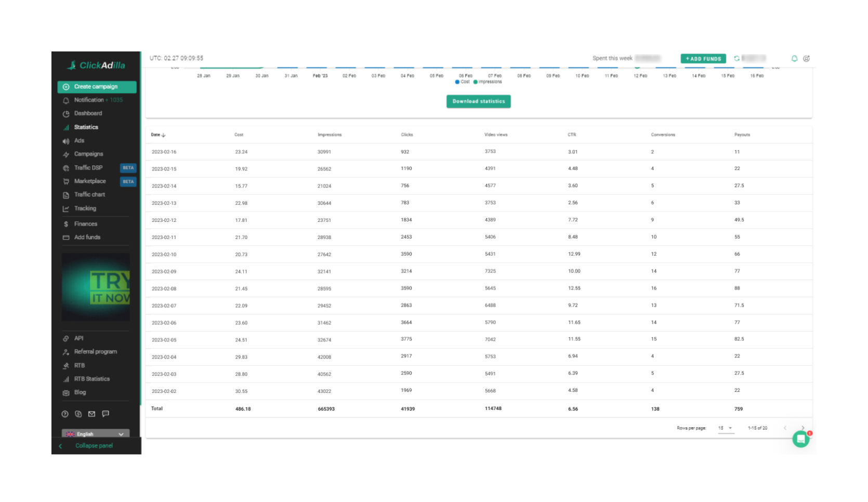This screenshot has height=502, width=868.
Task: Open the Dashboard from sidebar
Action: (87, 113)
